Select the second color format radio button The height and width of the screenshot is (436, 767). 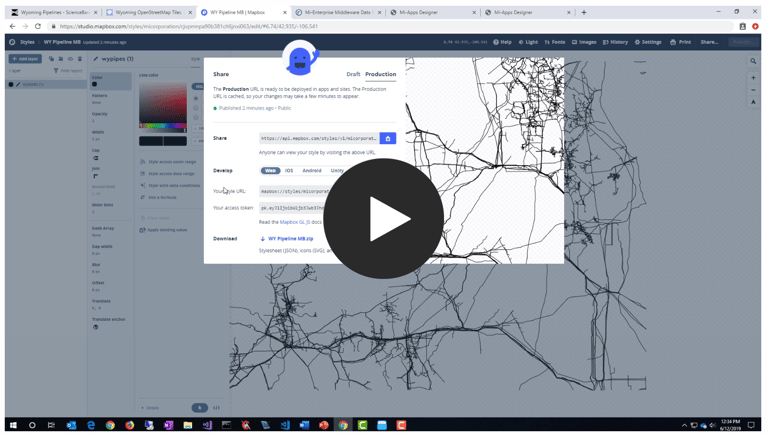click(x=196, y=108)
